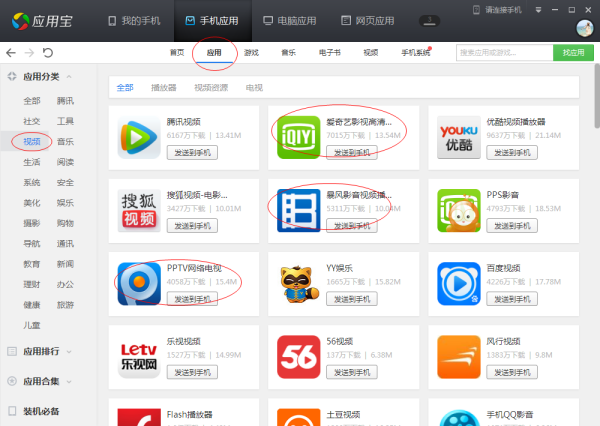The width and height of the screenshot is (600, 426).
Task: Select the 摄影 category in sidebar
Action: [x=32, y=223]
